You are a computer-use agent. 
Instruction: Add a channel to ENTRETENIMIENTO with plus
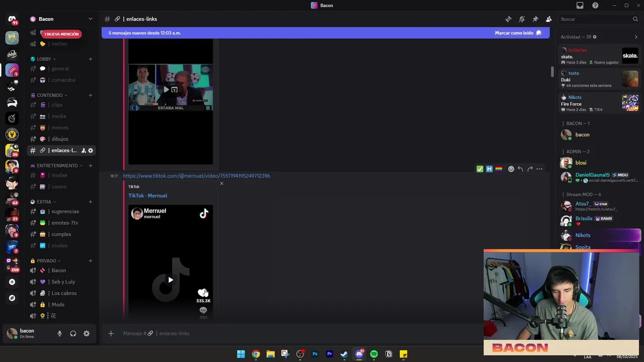click(91, 165)
